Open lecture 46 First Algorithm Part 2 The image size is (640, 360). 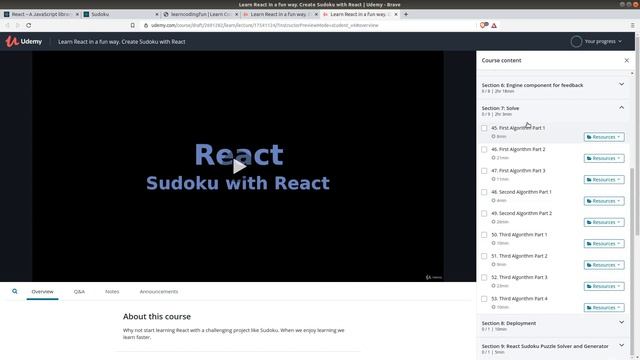pyautogui.click(x=518, y=149)
